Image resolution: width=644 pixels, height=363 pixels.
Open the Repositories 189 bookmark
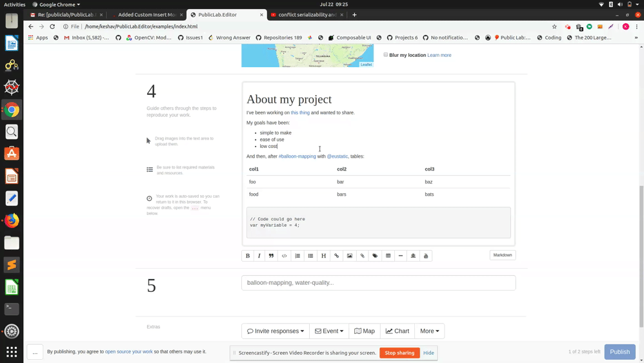[279, 37]
